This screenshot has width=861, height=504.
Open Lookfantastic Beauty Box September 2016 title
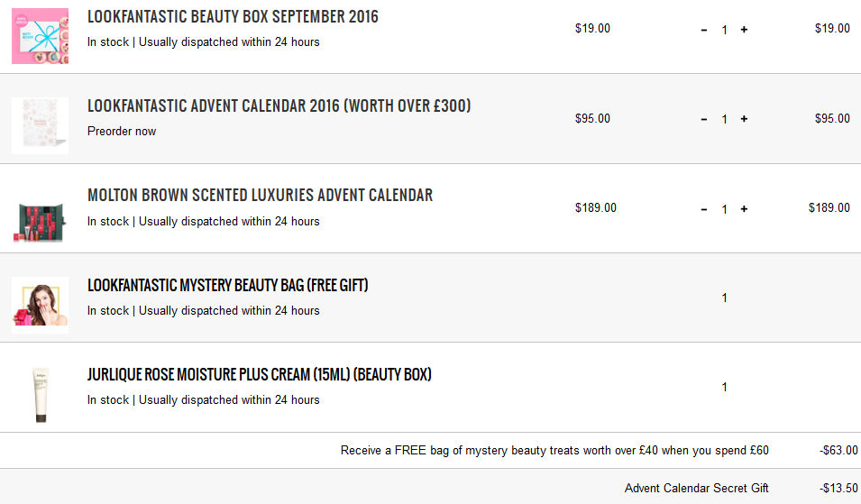(233, 17)
